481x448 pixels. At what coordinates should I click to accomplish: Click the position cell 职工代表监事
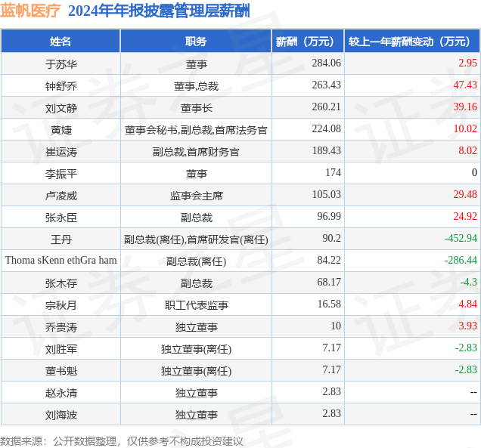[196, 305]
